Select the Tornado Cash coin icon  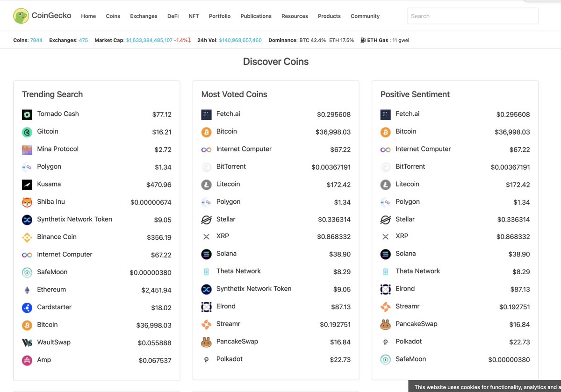coord(27,114)
